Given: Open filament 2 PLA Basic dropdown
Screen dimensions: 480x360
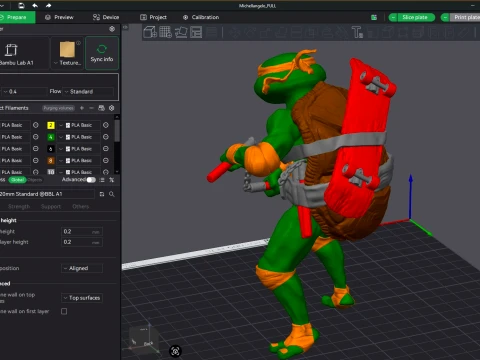Looking at the screenshot, I should click(79, 125).
